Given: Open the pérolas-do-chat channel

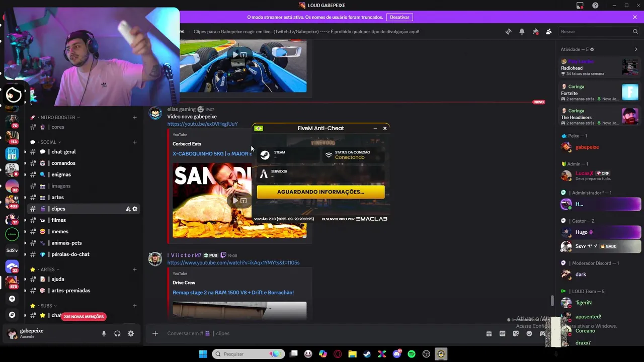Looking at the screenshot, I should (x=83, y=254).
